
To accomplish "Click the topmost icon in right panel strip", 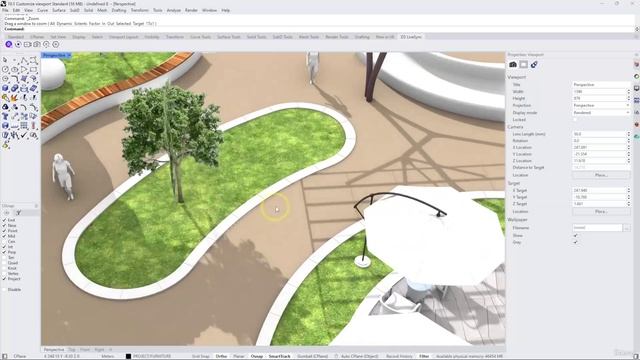I will 636,64.
